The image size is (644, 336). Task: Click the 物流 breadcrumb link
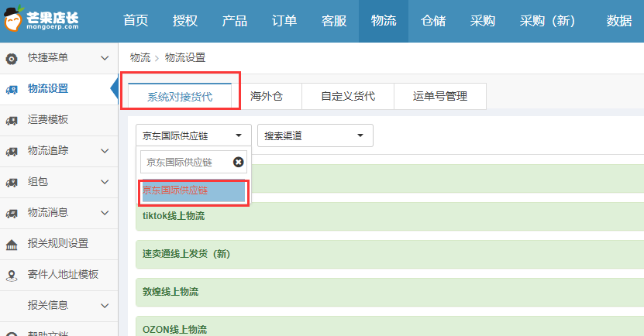tap(140, 57)
